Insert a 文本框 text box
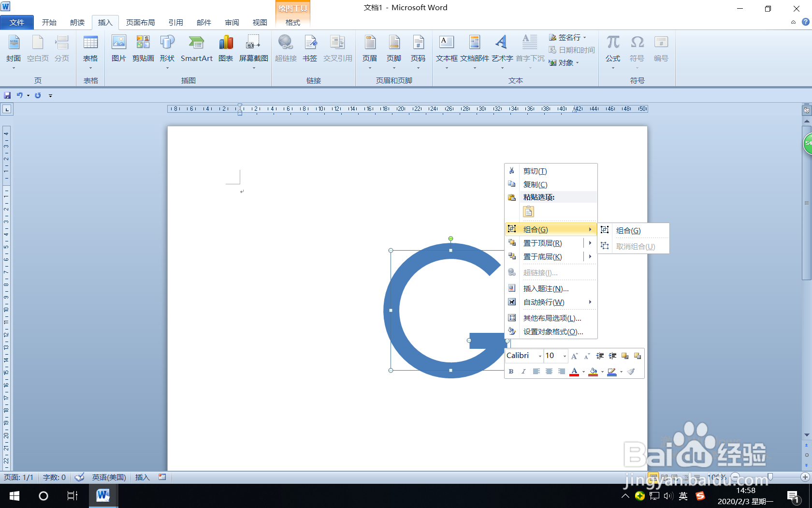Image resolution: width=812 pixels, height=508 pixels. (447, 48)
